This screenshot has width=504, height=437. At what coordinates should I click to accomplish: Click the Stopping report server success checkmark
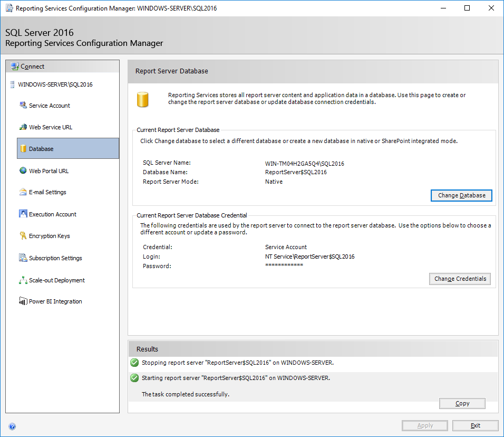134,363
